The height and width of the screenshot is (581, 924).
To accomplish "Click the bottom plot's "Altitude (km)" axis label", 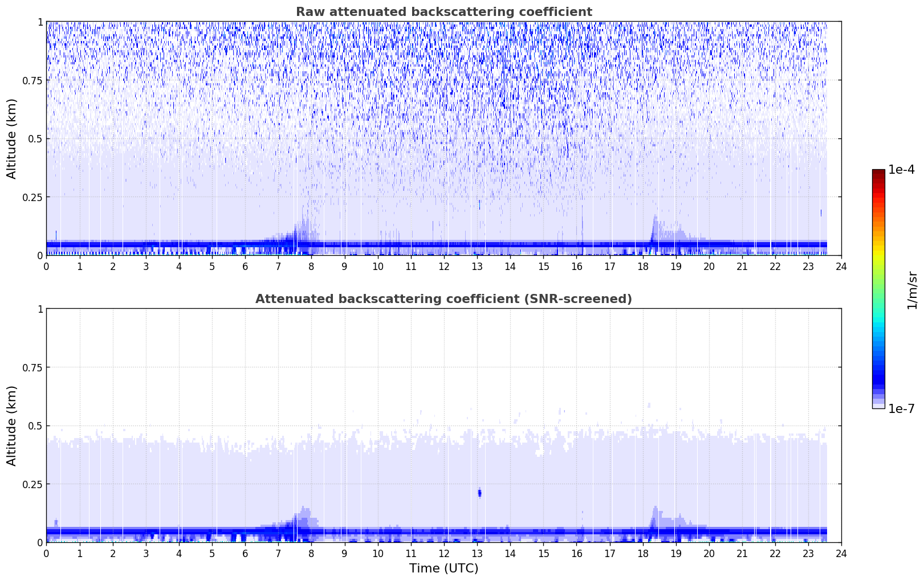I will (12, 425).
